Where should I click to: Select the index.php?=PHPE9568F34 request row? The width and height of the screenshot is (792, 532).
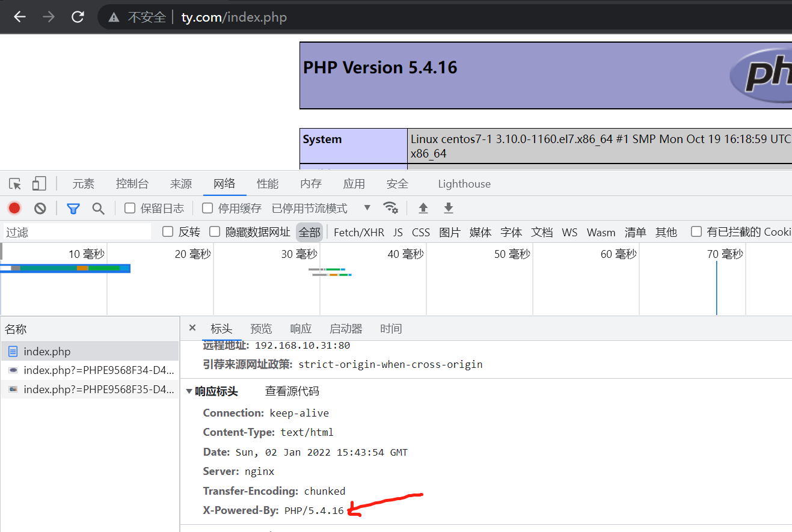90,370
